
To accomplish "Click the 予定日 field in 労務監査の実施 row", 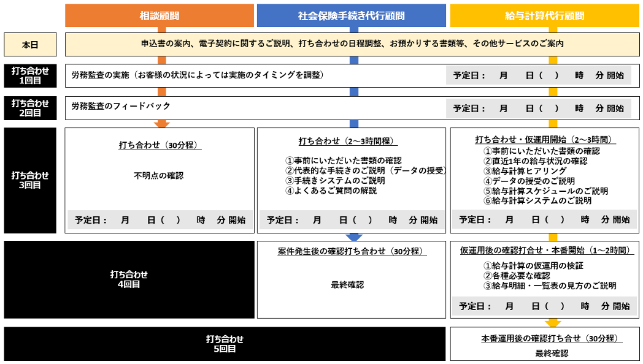I will click(539, 75).
